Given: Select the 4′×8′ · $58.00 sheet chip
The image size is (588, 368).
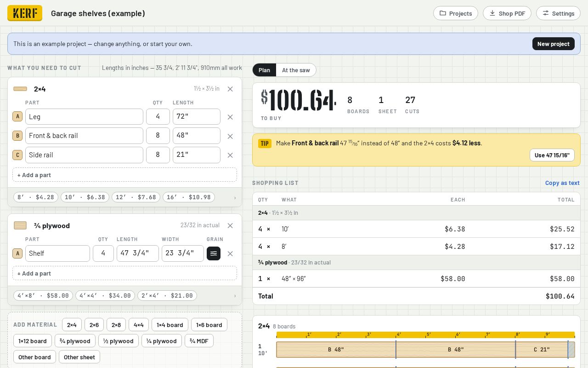Looking at the screenshot, I should point(43,296).
